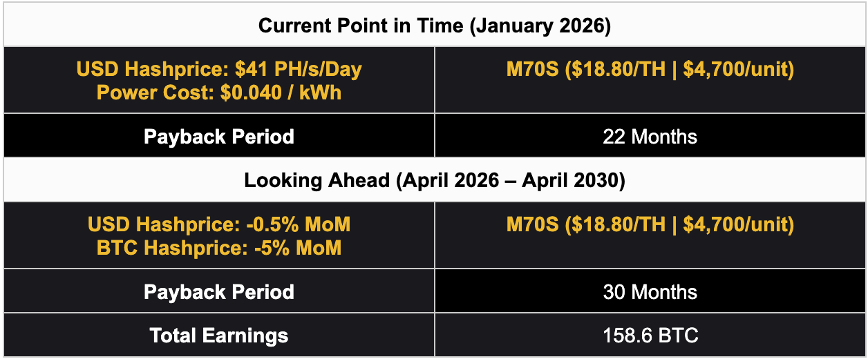Select the 'BTC Hashprice: -5% MoM' line

[219, 247]
